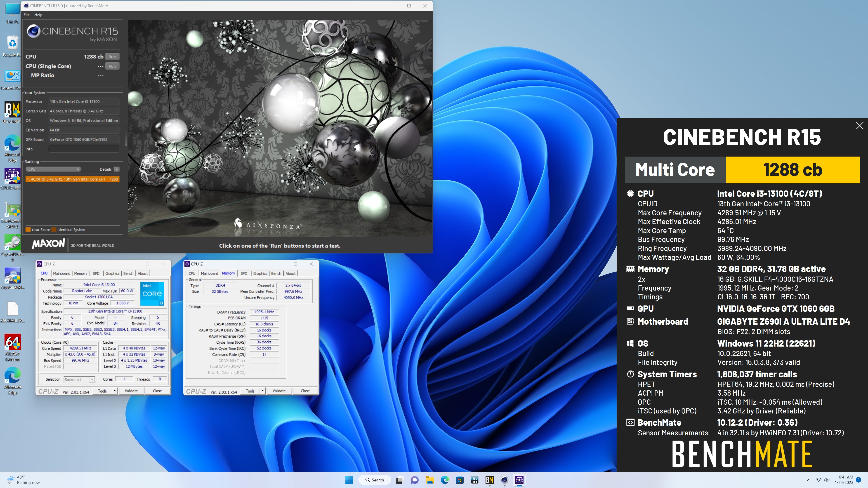
Task: Switch to Bench tab in left CPU-Z
Action: [x=128, y=273]
